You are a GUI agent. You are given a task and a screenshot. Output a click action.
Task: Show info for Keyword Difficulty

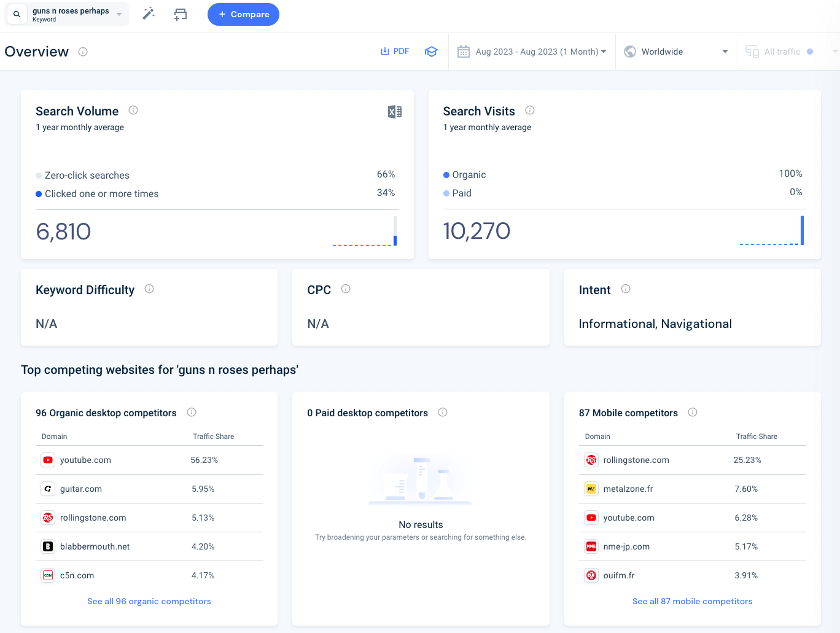tap(149, 289)
